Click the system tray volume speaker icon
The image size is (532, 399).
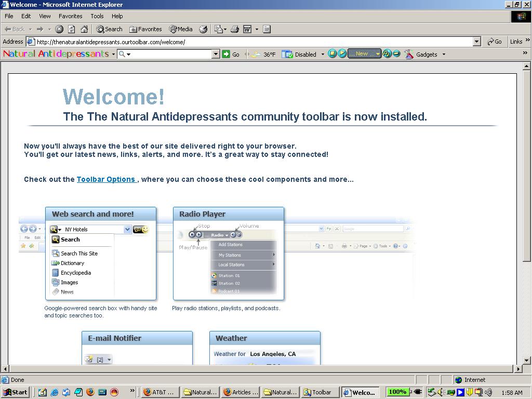[441, 392]
